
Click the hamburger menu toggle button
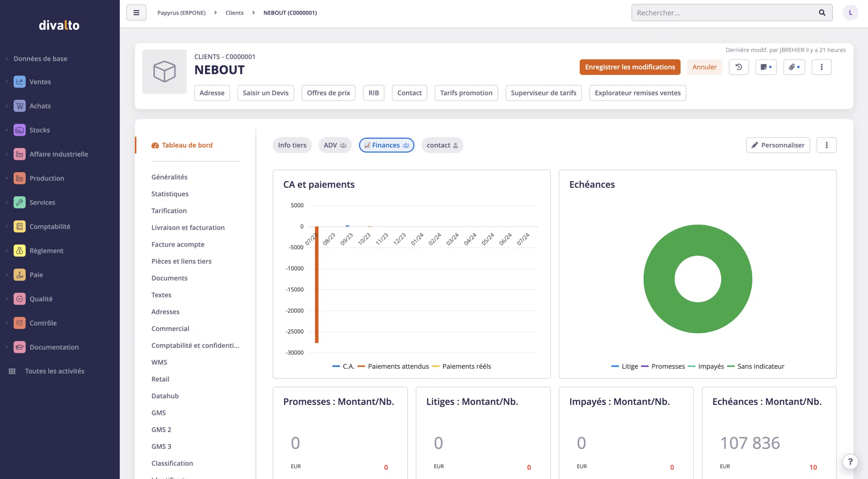coord(136,13)
